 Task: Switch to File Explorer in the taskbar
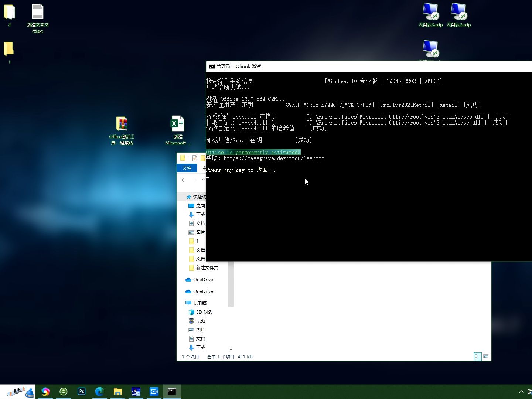117,392
